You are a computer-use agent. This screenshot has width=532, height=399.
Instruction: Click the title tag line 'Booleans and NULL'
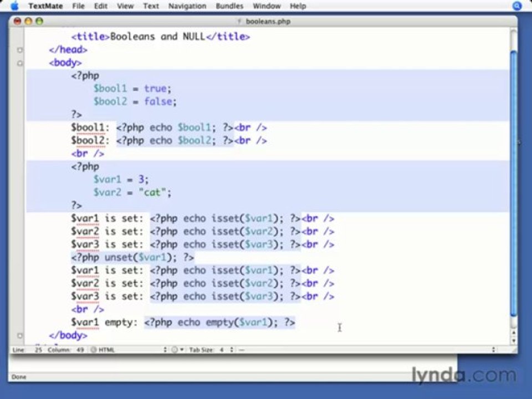161,37
